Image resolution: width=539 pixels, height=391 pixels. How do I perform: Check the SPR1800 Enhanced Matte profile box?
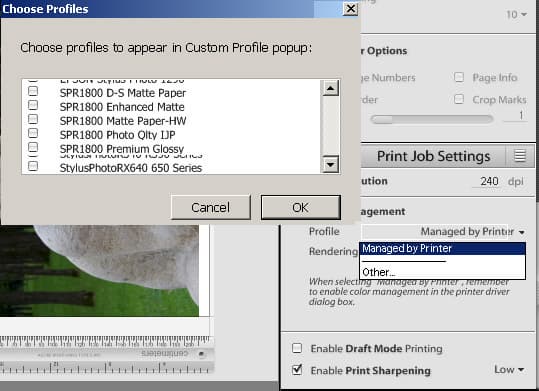(33, 105)
